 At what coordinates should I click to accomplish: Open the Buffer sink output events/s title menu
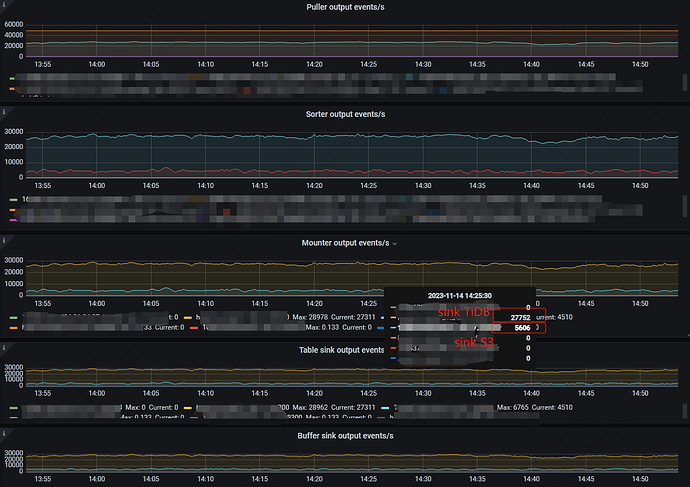[345, 436]
